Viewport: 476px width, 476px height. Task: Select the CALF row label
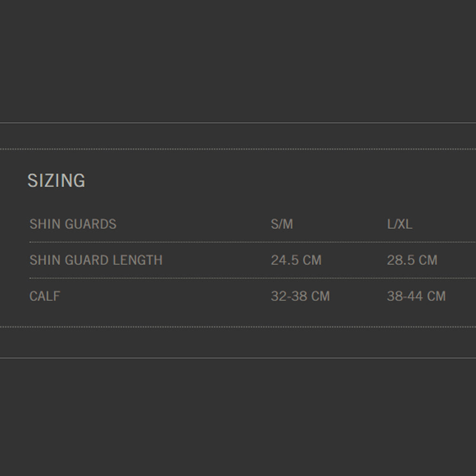[x=45, y=296]
